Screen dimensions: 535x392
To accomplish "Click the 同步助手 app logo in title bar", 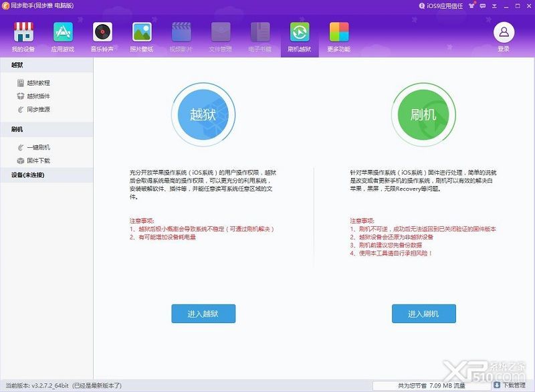I will tap(5, 6).
